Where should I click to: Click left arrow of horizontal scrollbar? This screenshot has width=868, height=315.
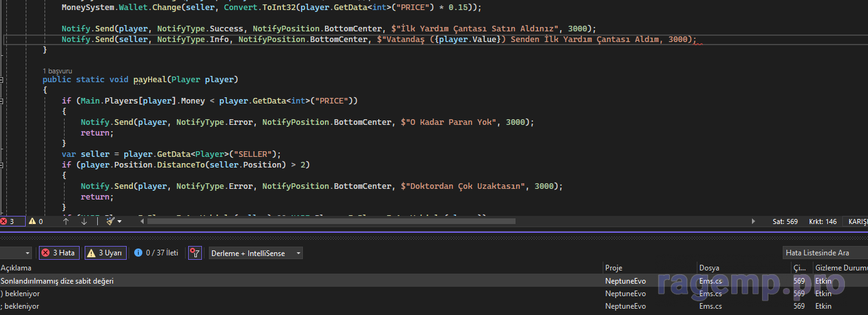point(142,222)
